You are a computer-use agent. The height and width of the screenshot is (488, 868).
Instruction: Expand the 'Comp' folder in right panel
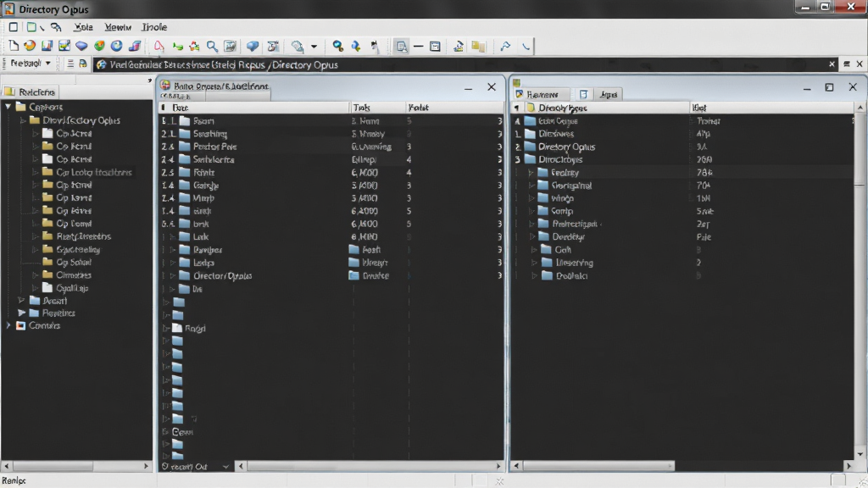(531, 211)
